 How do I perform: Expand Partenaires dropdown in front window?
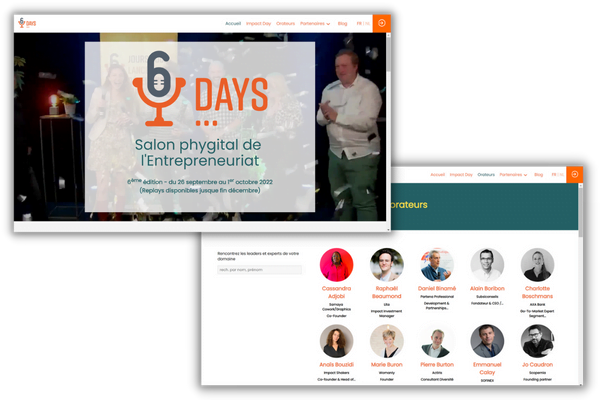(x=315, y=23)
